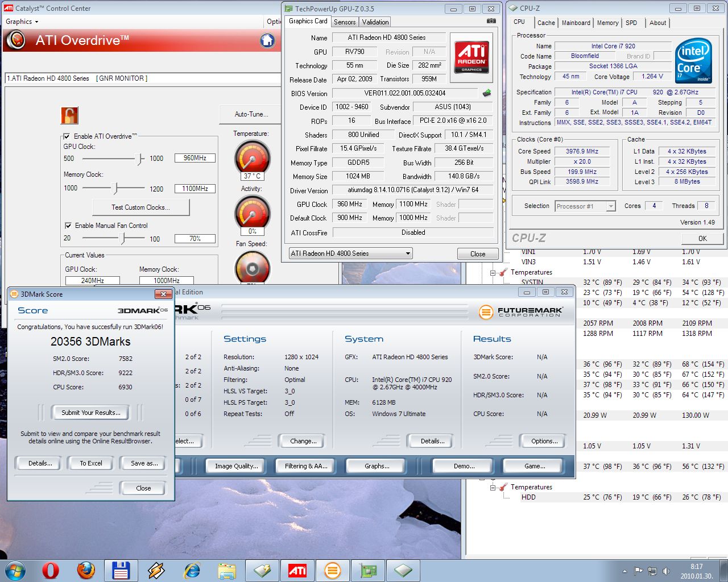728x582 pixels.
Task: Click the floppy disk taskbar icon
Action: [x=121, y=570]
